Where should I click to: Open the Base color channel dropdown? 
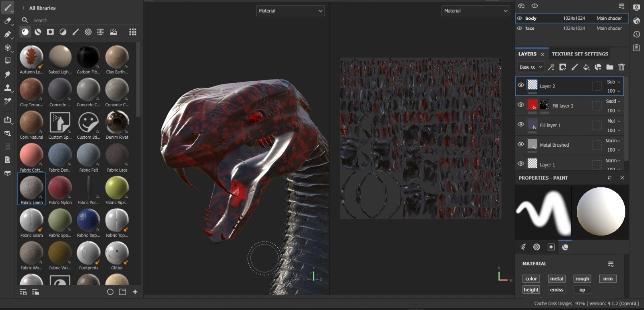[x=531, y=67]
